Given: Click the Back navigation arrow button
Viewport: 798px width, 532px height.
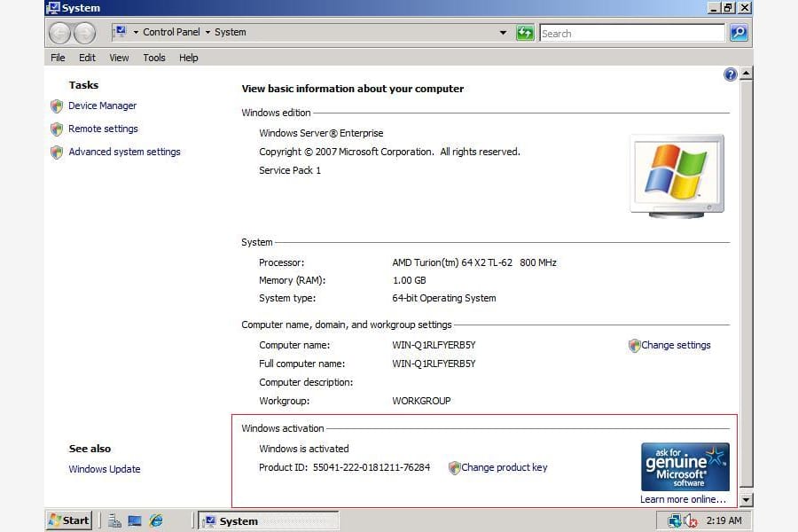Looking at the screenshot, I should click(59, 33).
